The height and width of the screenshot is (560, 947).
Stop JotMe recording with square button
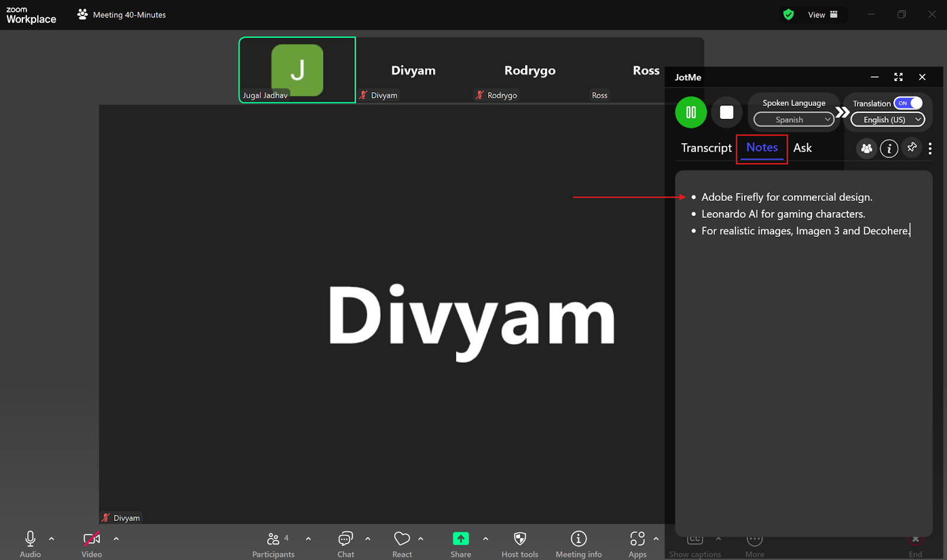[727, 112]
